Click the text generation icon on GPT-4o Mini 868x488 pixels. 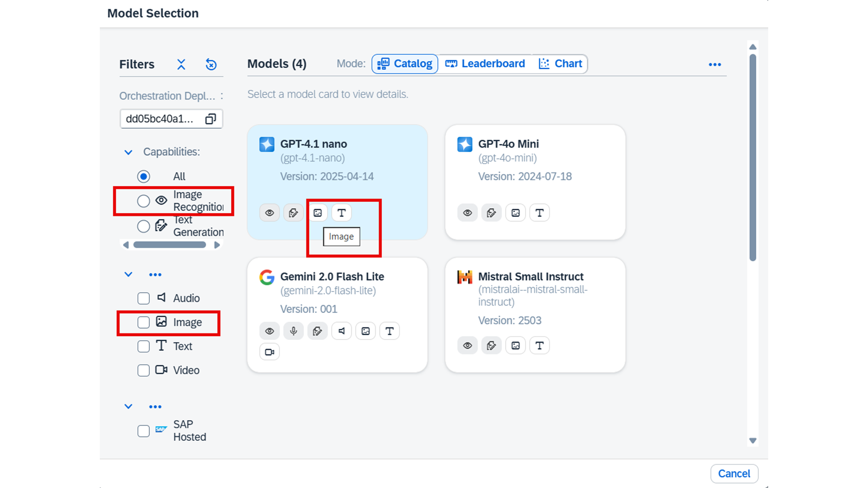click(x=492, y=213)
